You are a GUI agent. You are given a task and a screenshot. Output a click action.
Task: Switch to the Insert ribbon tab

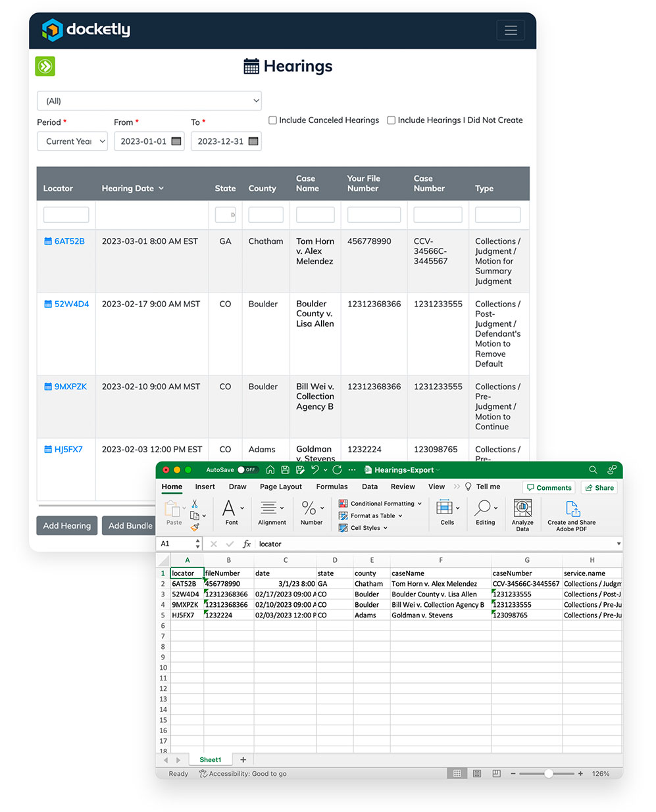coord(205,487)
